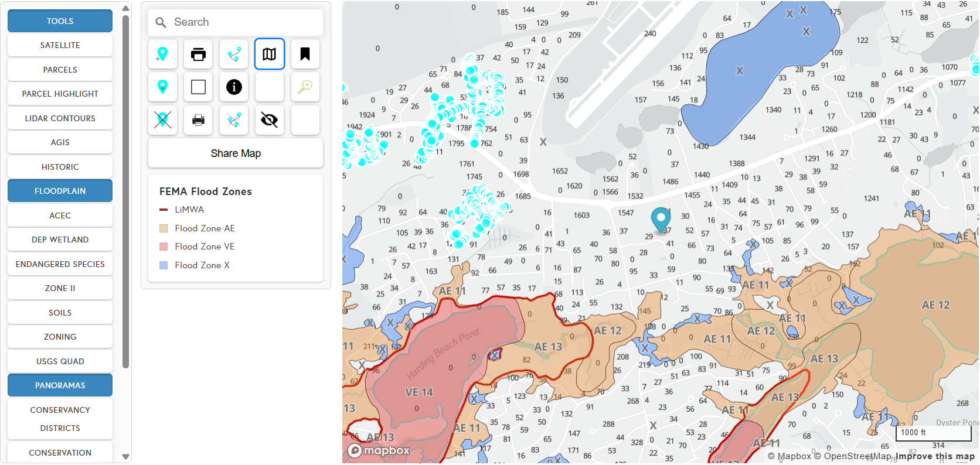
Task: Click the sidebar scroll-up arrow
Action: click(x=125, y=8)
